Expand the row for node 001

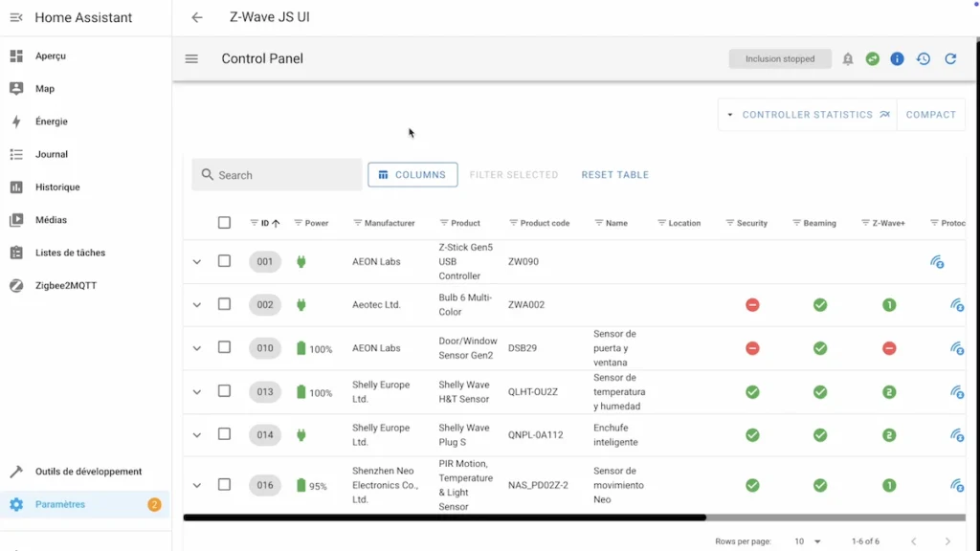(x=197, y=262)
